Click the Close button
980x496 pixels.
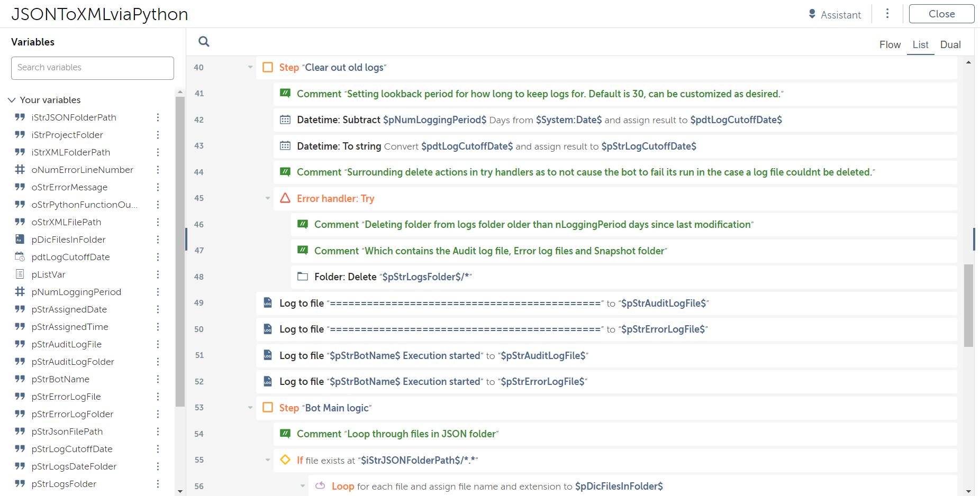[941, 14]
